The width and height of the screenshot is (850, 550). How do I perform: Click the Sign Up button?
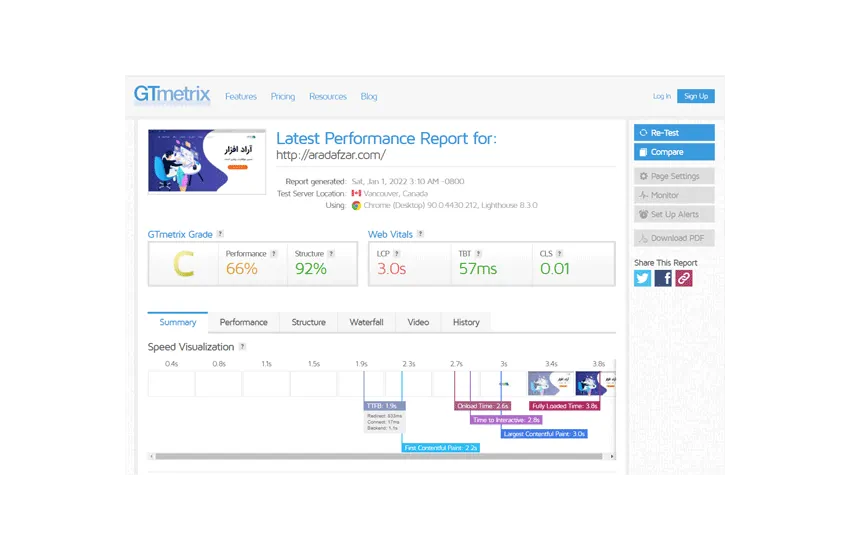point(695,96)
